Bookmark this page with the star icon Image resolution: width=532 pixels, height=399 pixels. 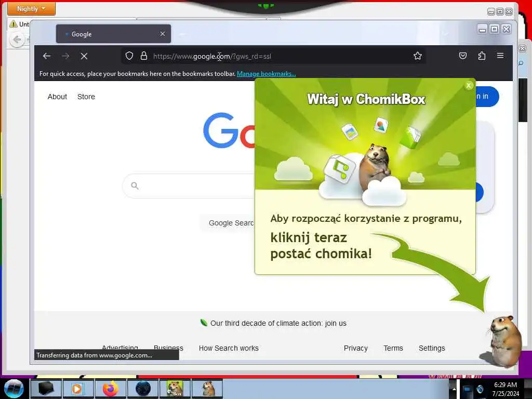(418, 56)
